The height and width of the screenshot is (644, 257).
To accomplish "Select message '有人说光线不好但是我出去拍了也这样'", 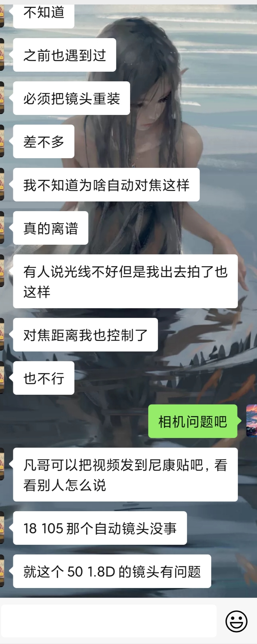I will [x=125, y=281].
